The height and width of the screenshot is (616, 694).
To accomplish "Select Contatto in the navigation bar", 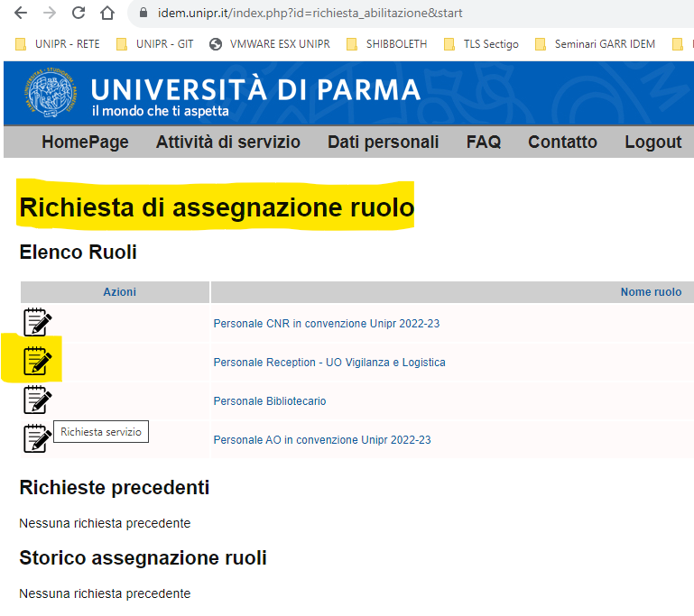I will [562, 142].
